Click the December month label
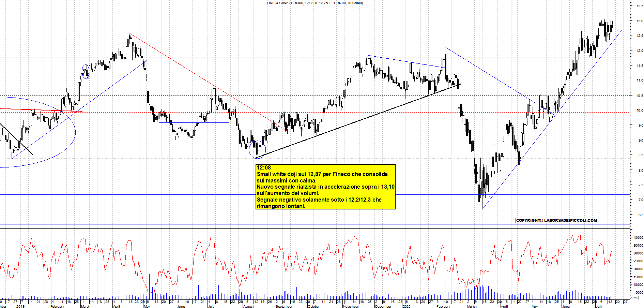644x308 pixels. [x=383, y=306]
